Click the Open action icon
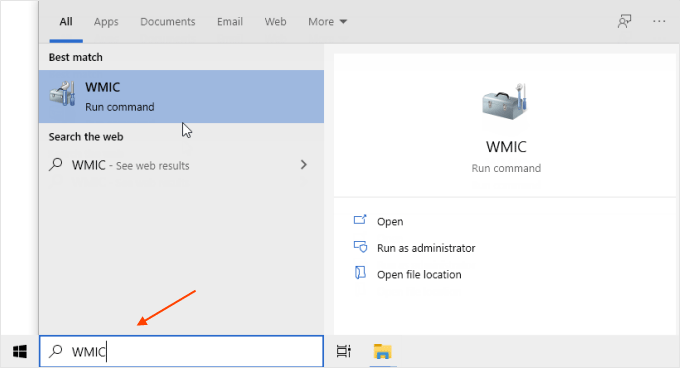The height and width of the screenshot is (368, 680). click(360, 220)
